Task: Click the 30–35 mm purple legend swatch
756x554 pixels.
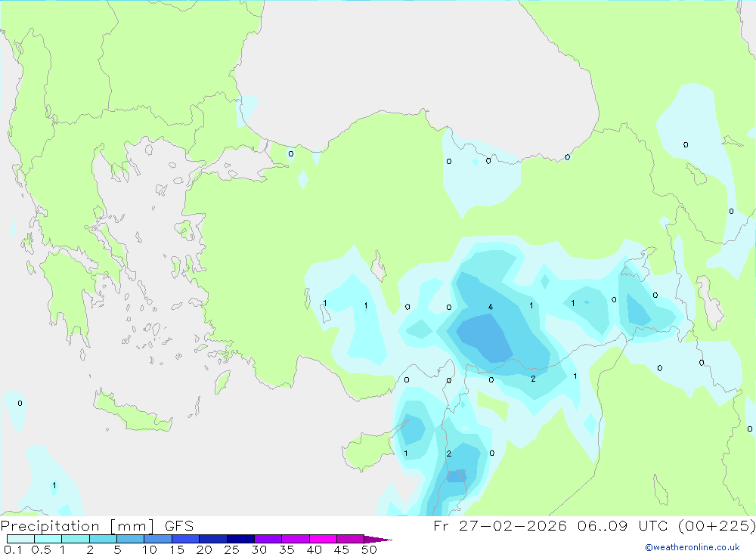Action: click(x=268, y=539)
